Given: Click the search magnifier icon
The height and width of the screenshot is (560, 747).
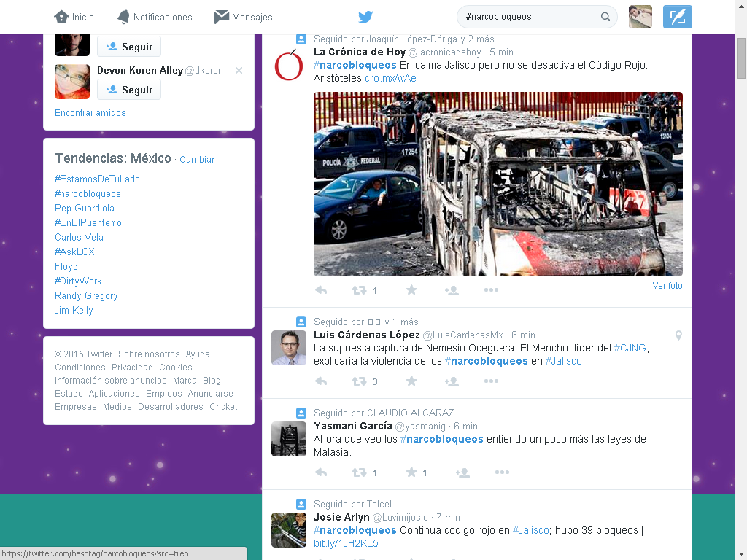Looking at the screenshot, I should (x=605, y=17).
